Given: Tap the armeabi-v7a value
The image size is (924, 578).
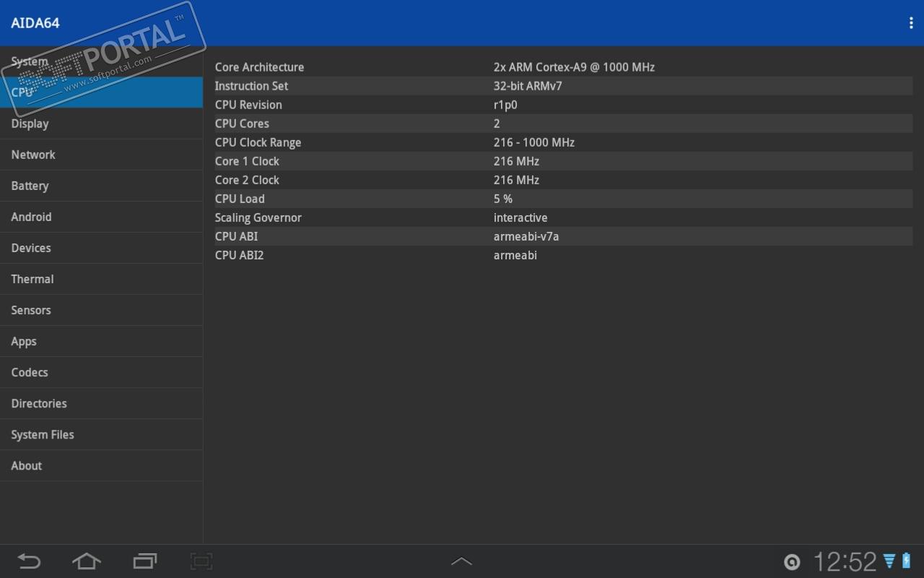Looking at the screenshot, I should [x=526, y=236].
